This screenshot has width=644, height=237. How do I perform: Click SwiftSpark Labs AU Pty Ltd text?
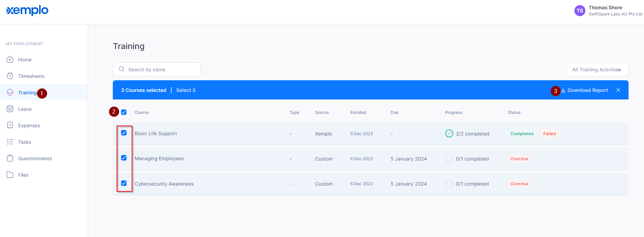[615, 14]
